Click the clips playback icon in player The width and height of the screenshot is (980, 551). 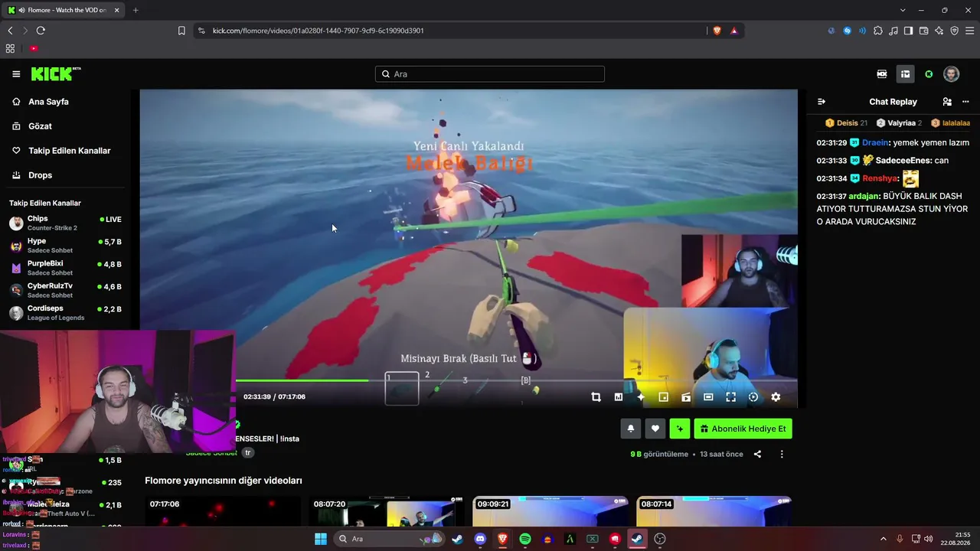[x=686, y=397]
